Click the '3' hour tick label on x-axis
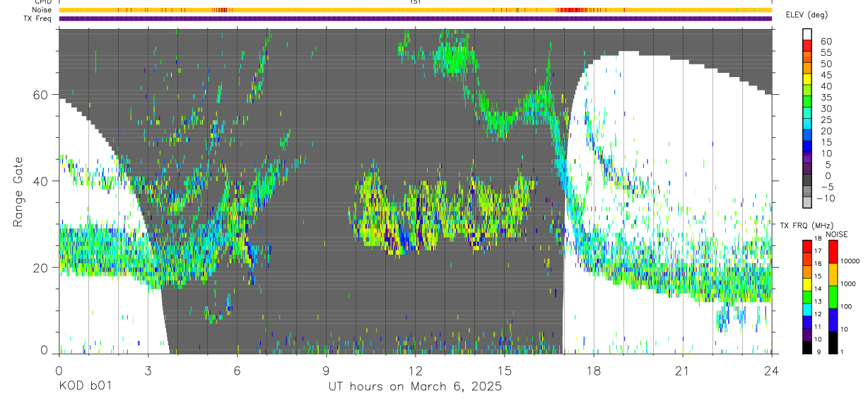This screenshot has height=401, width=868. 148,371
